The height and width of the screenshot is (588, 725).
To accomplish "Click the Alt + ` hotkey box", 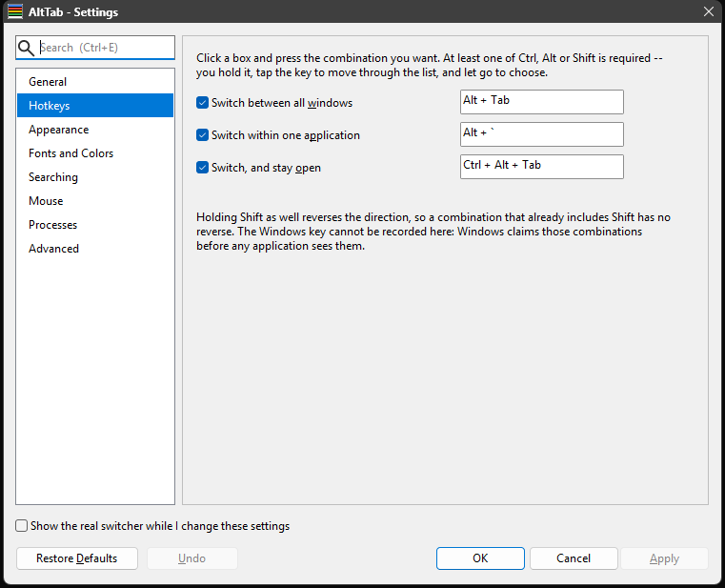I will 542,134.
